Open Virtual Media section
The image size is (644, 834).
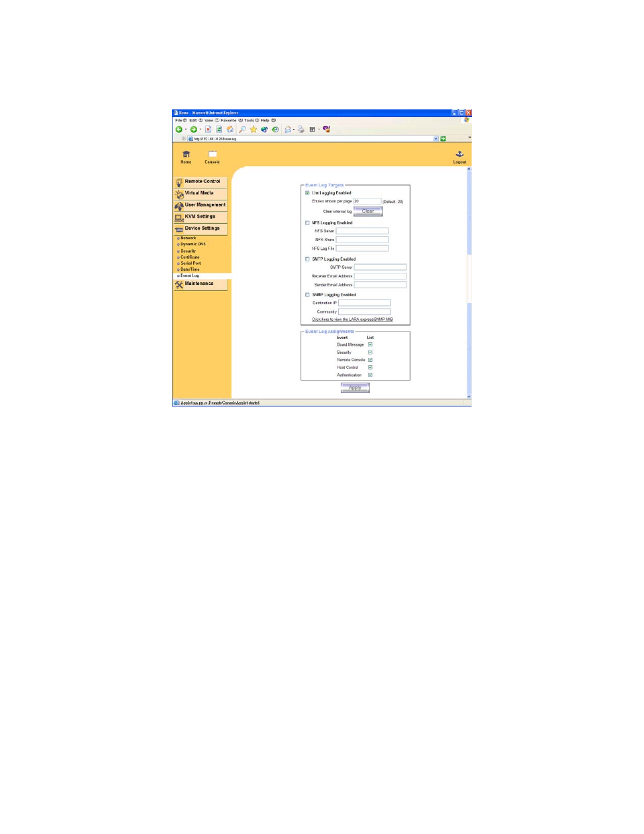[x=200, y=193]
